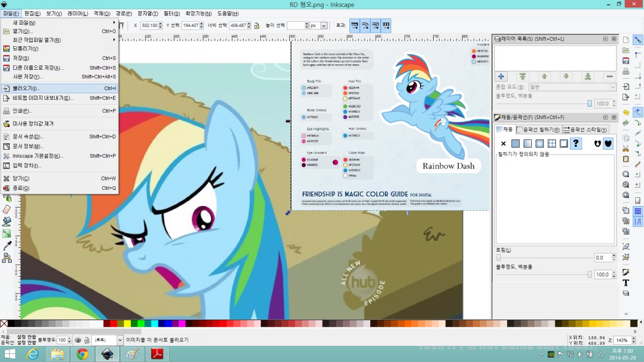Switch to the 윤곽선 칠하기 tab
Image resolution: width=644 pixels, height=362 pixels.
(538, 129)
